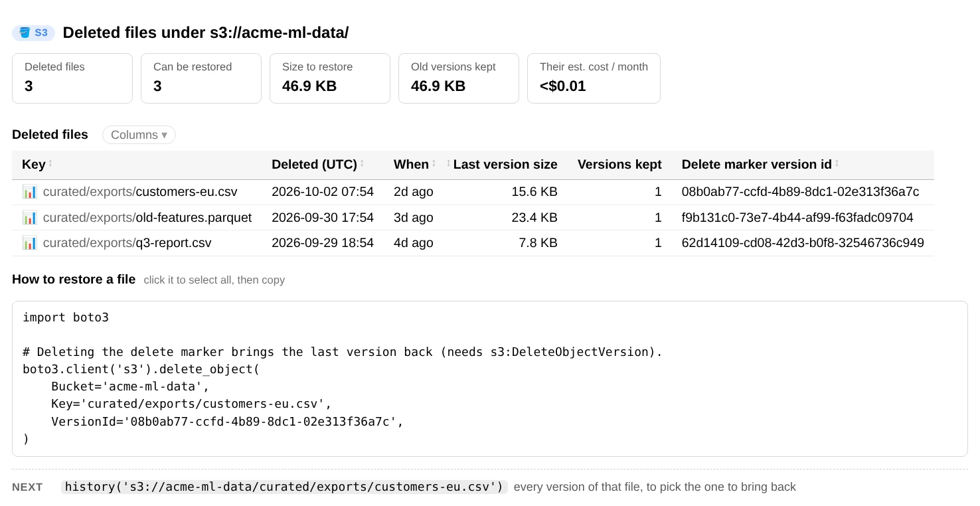This screenshot has width=980, height=506.
Task: Click the 15.6 KB size cell
Action: 534,192
